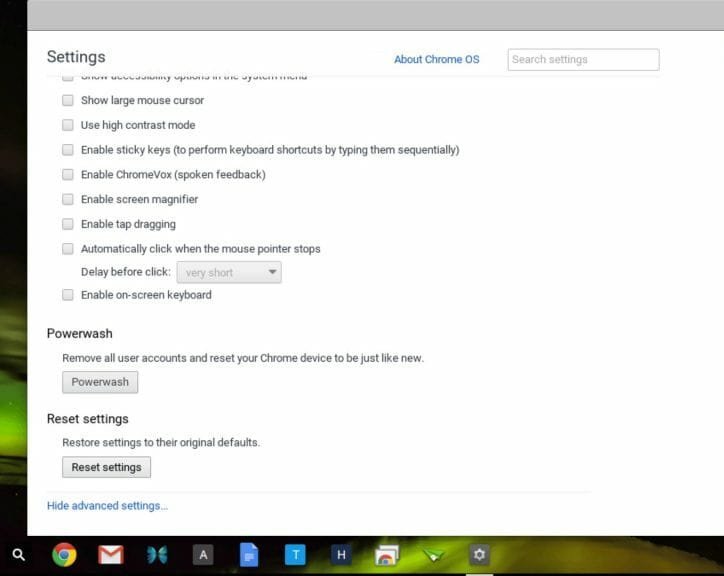Open the launcher search icon in the shelf
Viewport: 724px width, 576px height.
(18, 555)
